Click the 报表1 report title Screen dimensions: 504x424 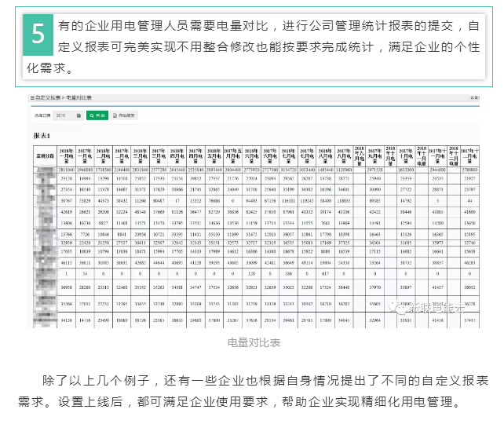(45, 134)
